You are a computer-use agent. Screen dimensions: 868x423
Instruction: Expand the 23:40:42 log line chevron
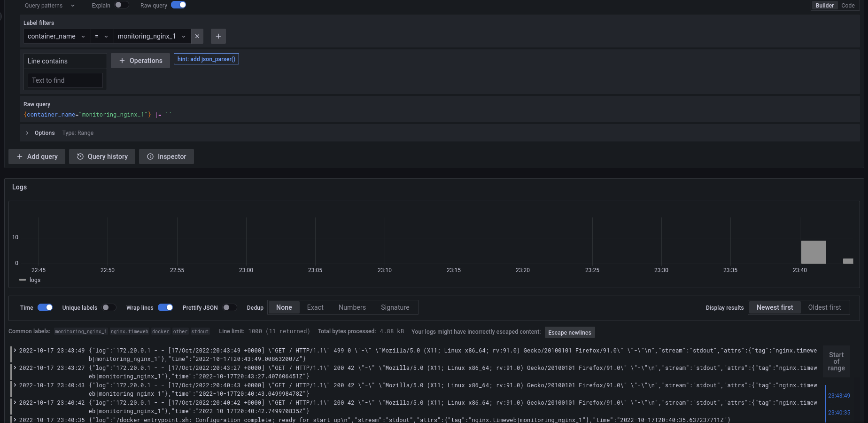click(x=15, y=403)
